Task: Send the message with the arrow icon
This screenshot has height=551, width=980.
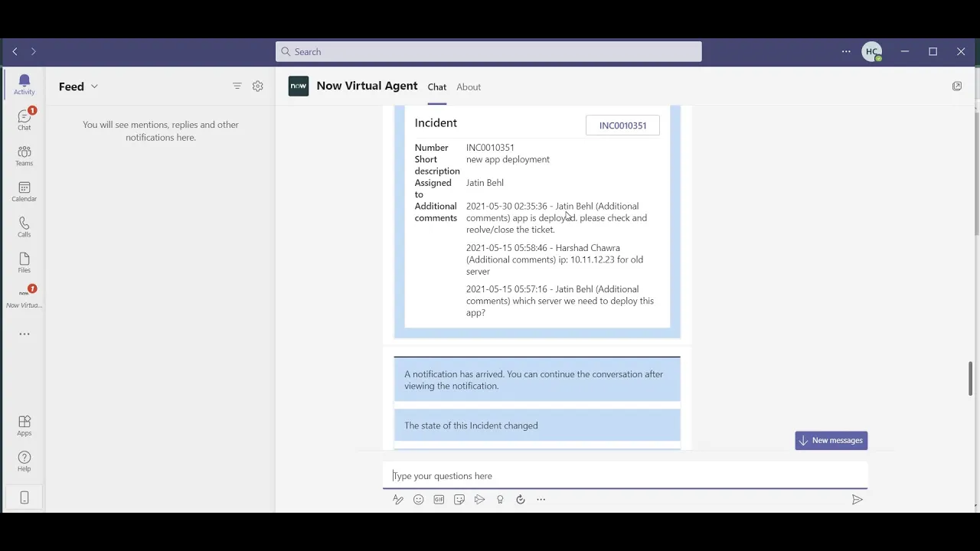Action: click(x=857, y=500)
